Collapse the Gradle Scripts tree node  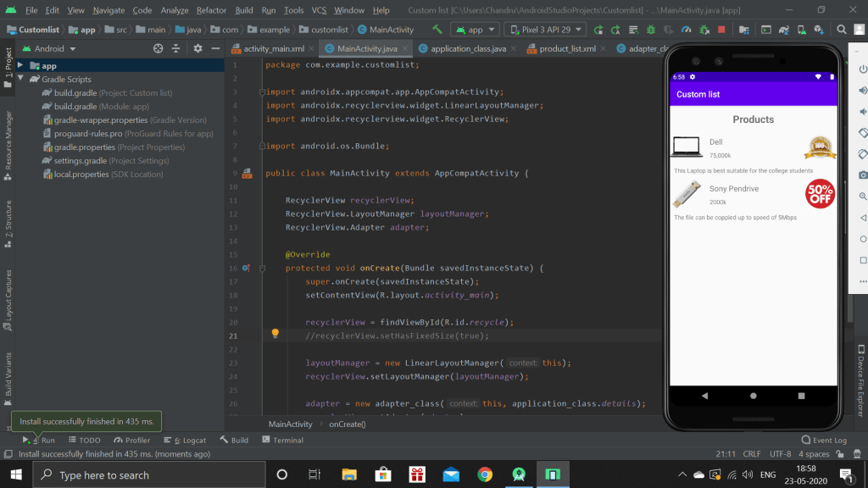[20, 79]
